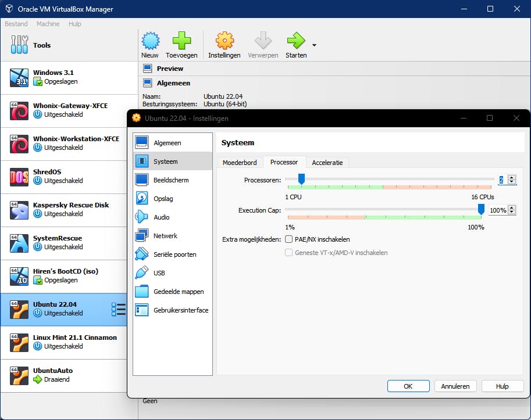
Task: Select the Hiren's BootCD VM icon
Action: [x=19, y=277]
